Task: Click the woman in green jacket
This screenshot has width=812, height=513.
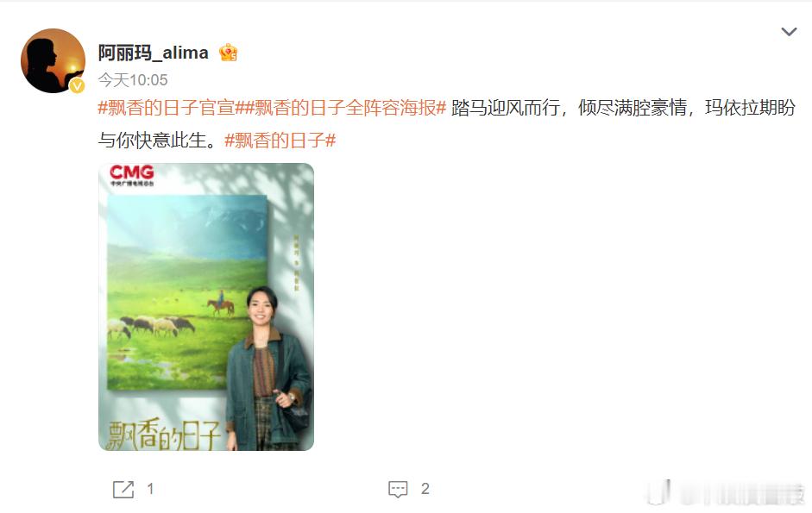Action: [268, 368]
